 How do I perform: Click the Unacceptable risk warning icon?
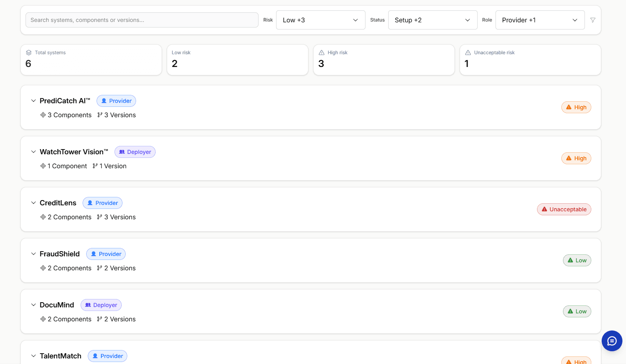(x=468, y=53)
